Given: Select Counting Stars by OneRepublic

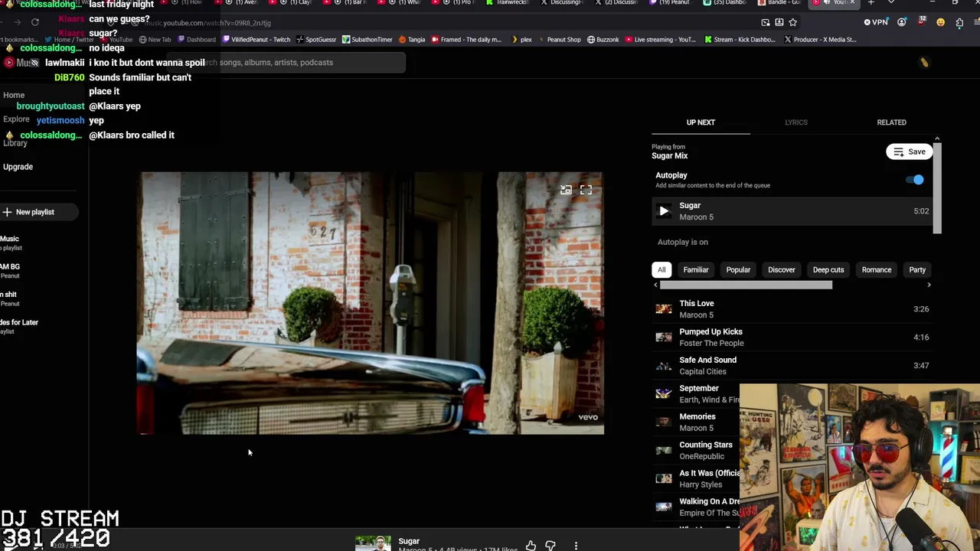Looking at the screenshot, I should coord(695,451).
